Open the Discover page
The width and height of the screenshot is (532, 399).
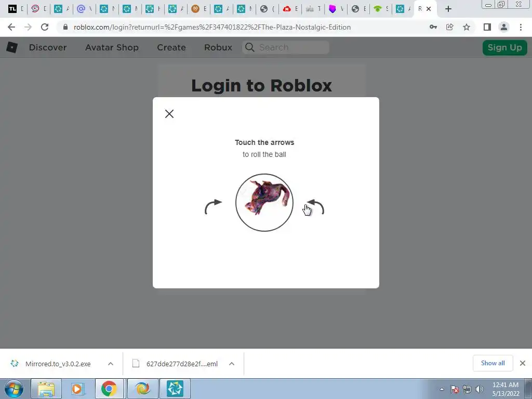pos(47,47)
